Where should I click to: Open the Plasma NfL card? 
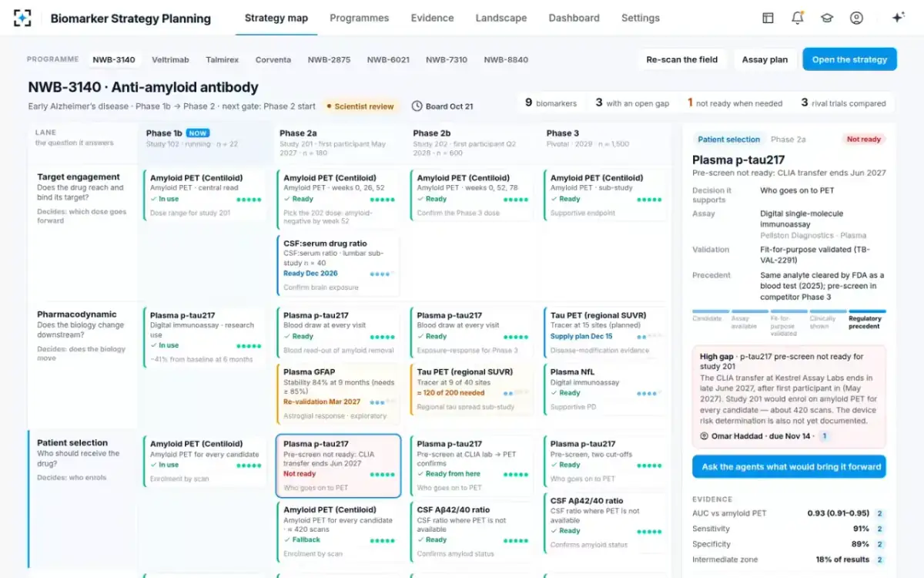pos(604,390)
